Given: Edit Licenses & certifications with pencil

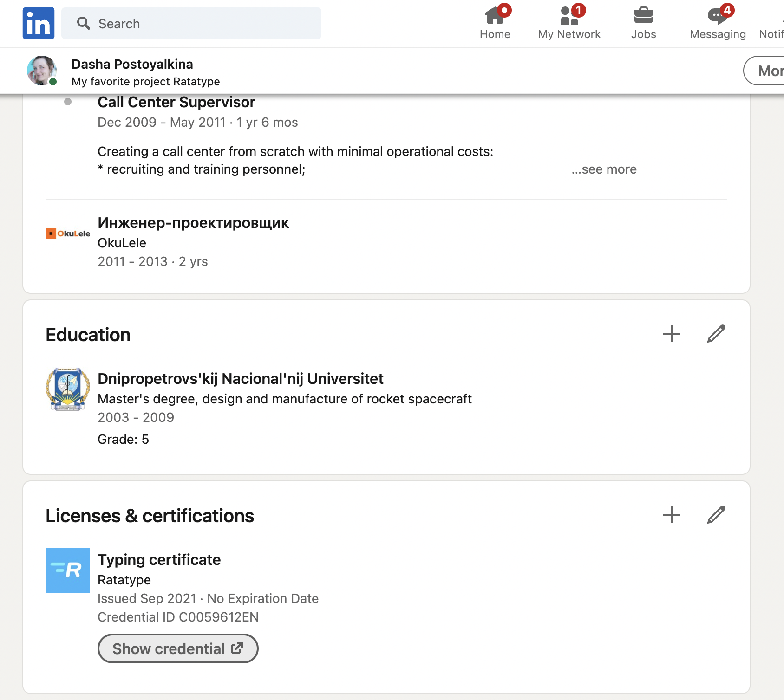Looking at the screenshot, I should [x=716, y=515].
